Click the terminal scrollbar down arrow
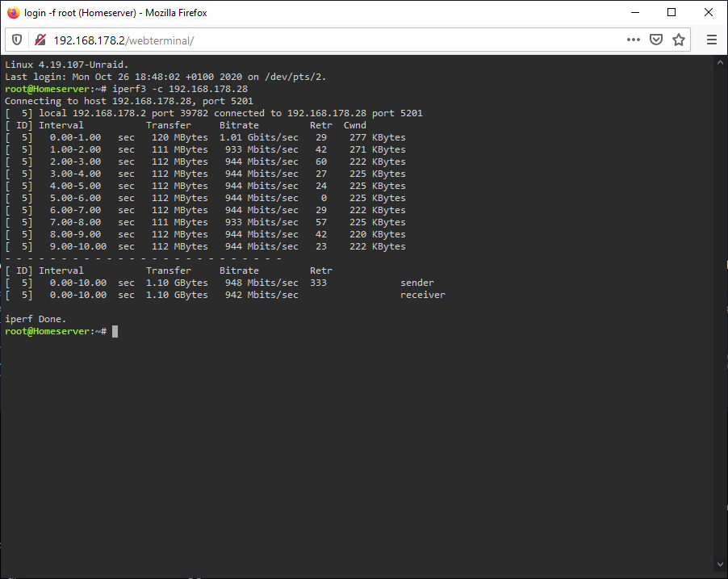 pyautogui.click(x=720, y=564)
